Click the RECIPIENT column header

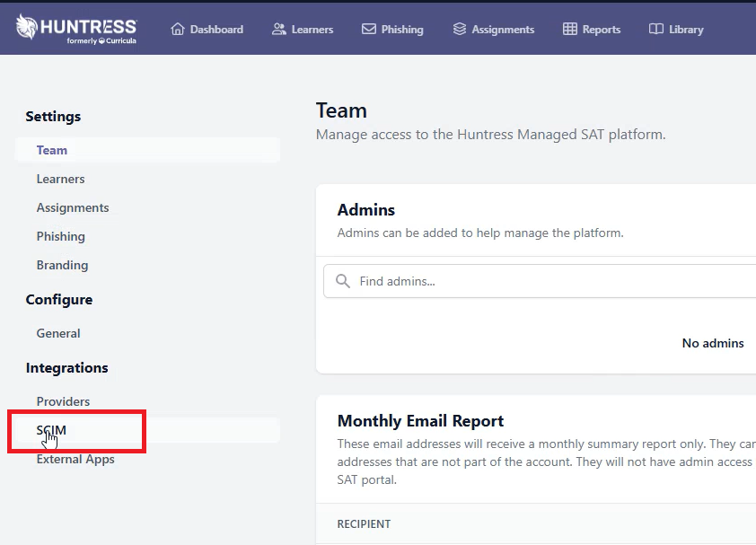[364, 523]
